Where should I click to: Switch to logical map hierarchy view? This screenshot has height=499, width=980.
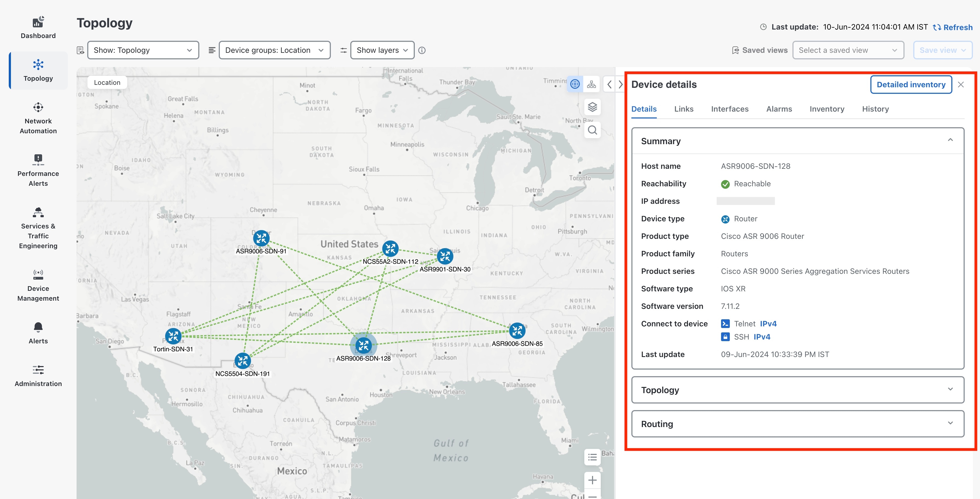(591, 84)
